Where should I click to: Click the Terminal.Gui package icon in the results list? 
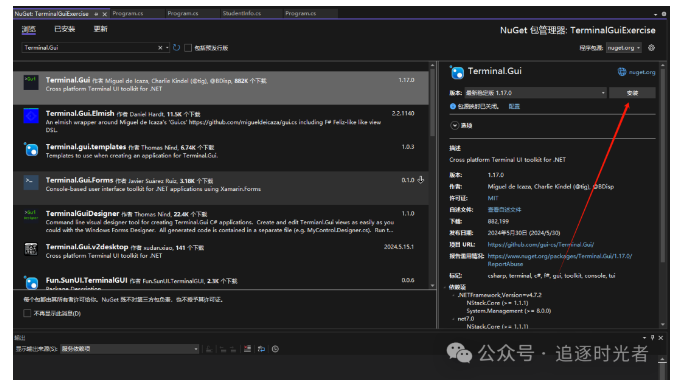tap(31, 82)
